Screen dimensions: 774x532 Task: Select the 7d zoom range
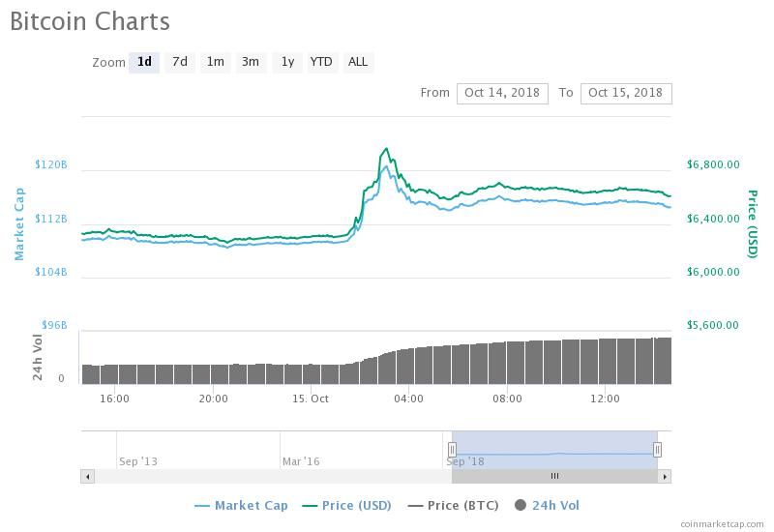tap(180, 62)
